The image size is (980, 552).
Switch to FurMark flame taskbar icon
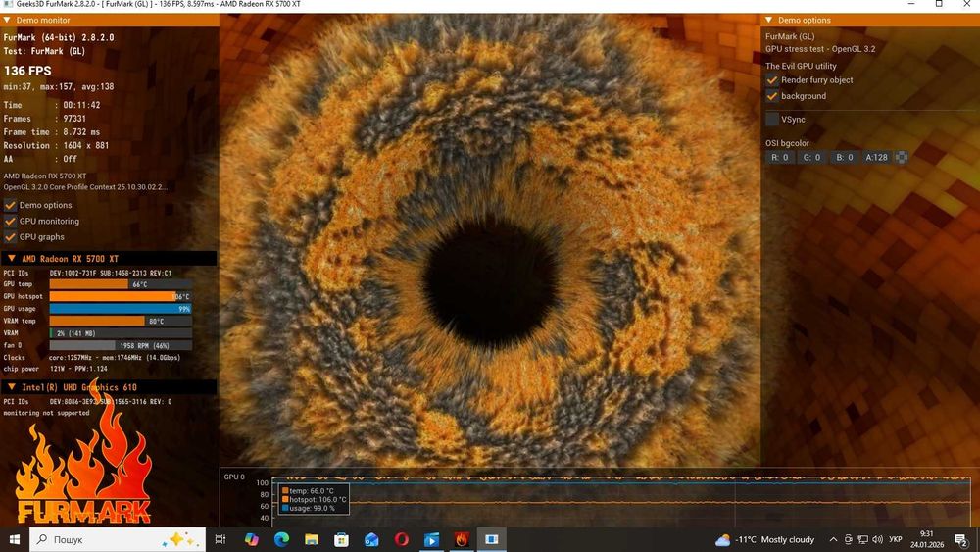click(462, 539)
